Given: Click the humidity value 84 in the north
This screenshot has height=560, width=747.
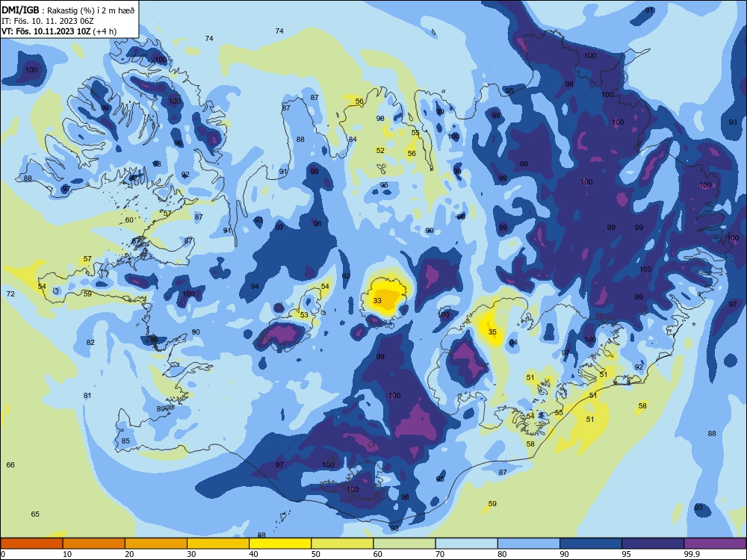Looking at the screenshot, I should 353,140.
